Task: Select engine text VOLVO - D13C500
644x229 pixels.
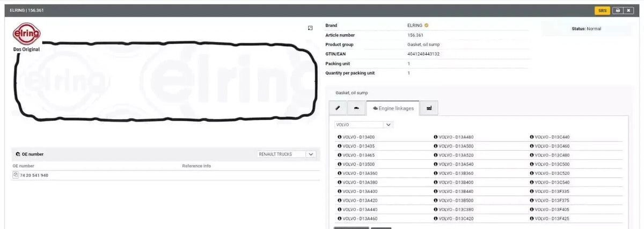Action: pos(552,164)
